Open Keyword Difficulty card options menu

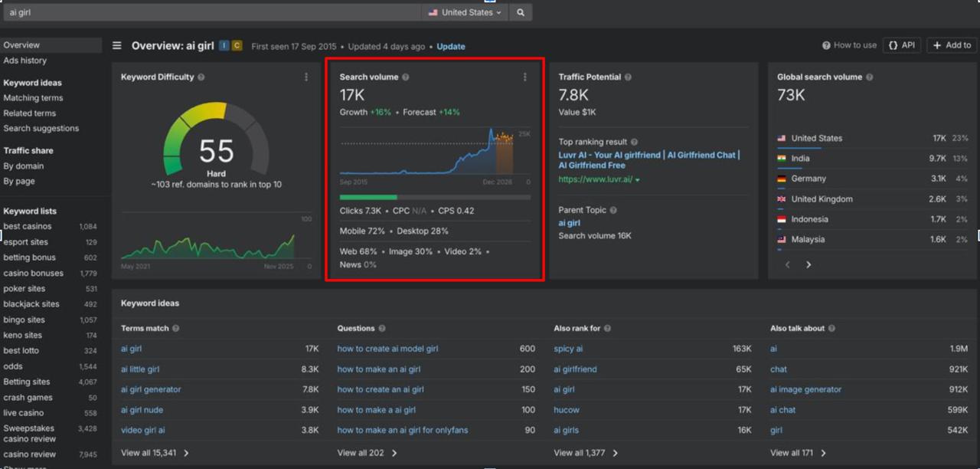(x=306, y=77)
